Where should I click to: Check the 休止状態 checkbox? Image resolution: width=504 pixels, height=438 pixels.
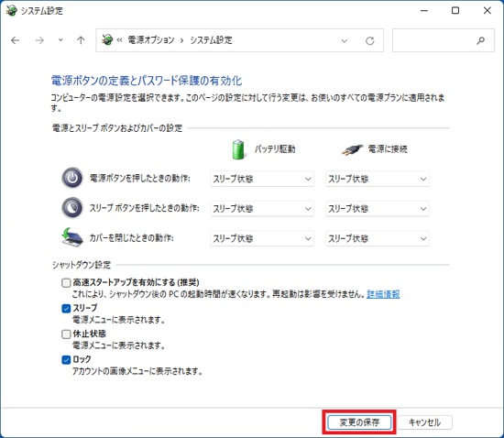66,334
